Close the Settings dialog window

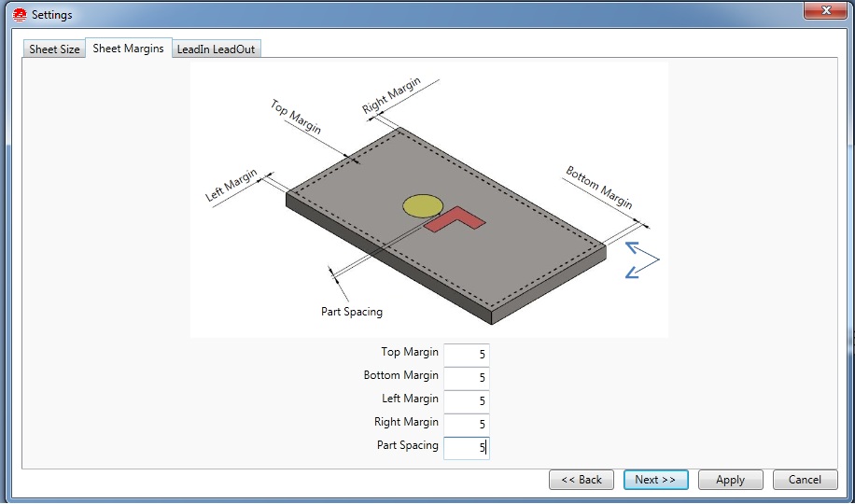pyautogui.click(x=819, y=10)
